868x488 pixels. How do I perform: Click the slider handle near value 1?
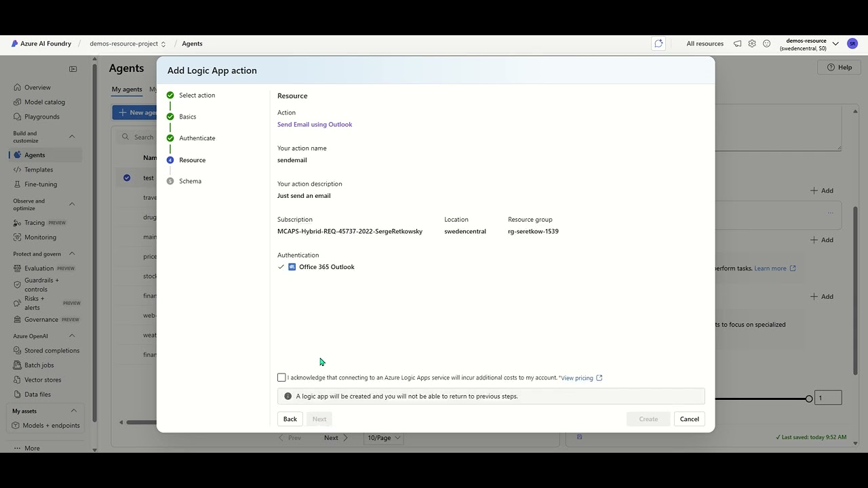[x=809, y=399]
